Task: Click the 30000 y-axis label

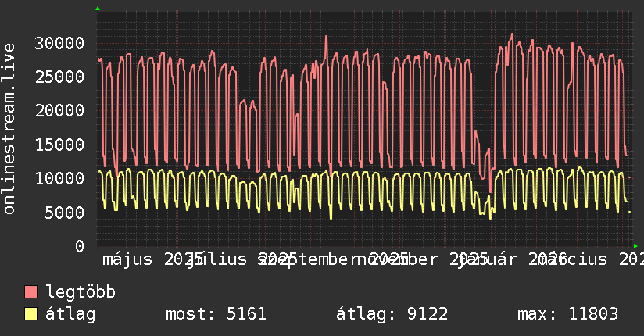Action: (59, 43)
